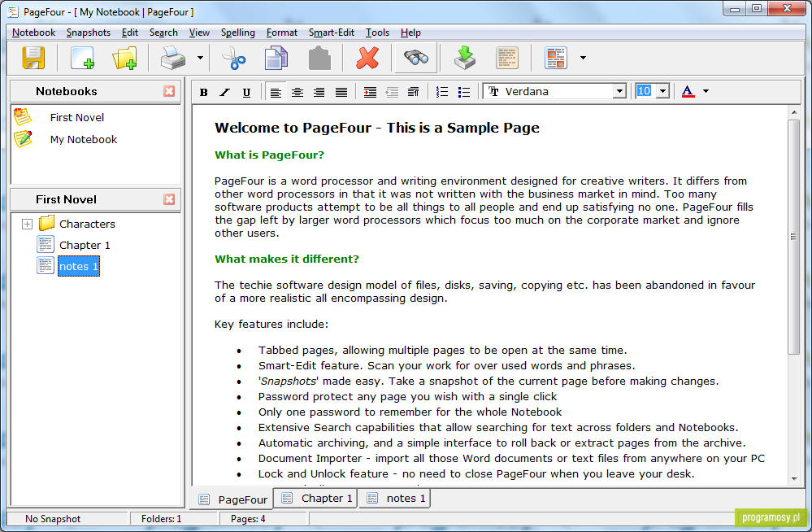Open the font color dropdown arrow

[x=706, y=91]
